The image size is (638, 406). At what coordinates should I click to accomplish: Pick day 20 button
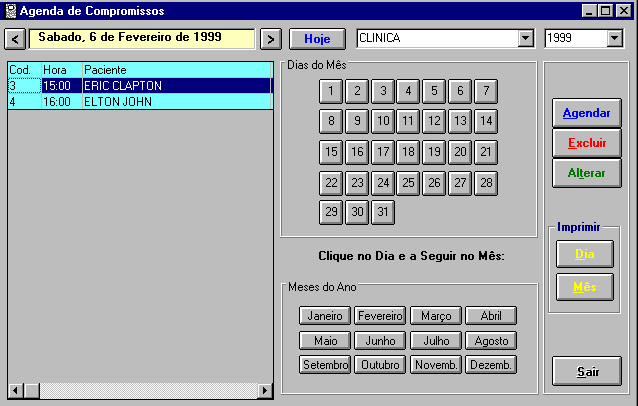pos(460,152)
